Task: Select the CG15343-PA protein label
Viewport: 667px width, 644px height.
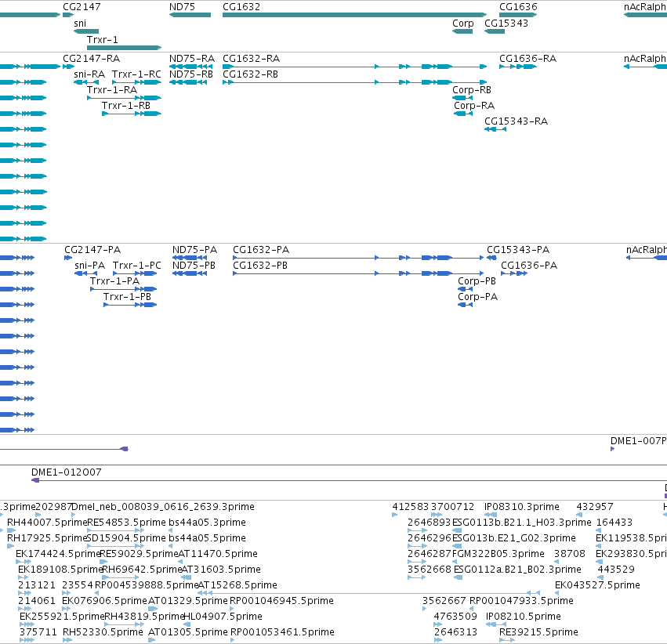Action: 518,249
